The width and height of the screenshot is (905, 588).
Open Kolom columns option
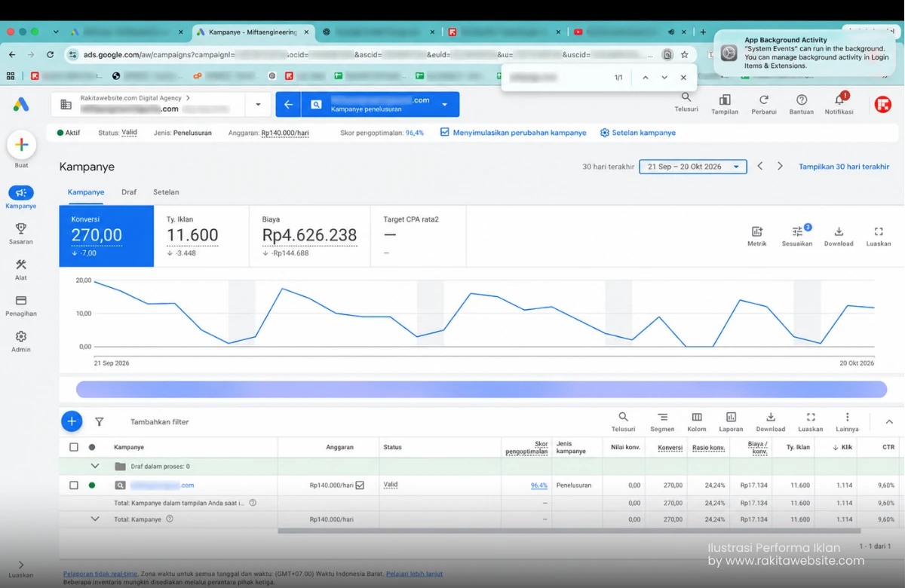coord(697,422)
